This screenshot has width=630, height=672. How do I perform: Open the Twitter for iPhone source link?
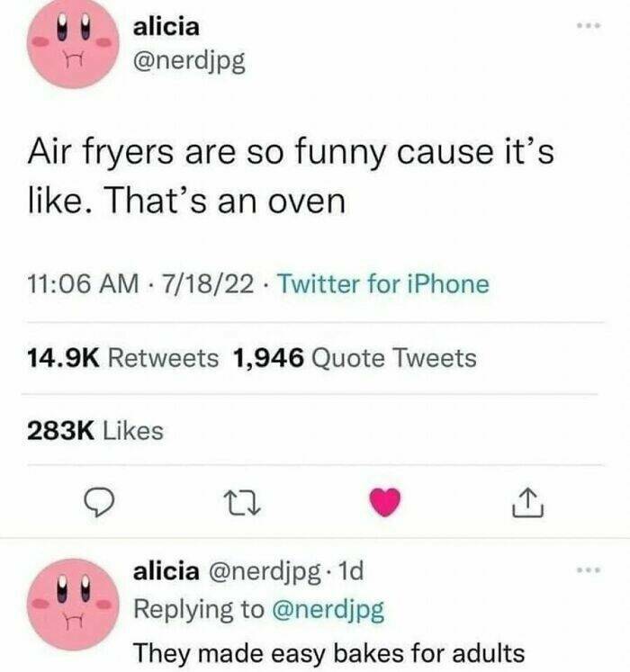coord(383,283)
